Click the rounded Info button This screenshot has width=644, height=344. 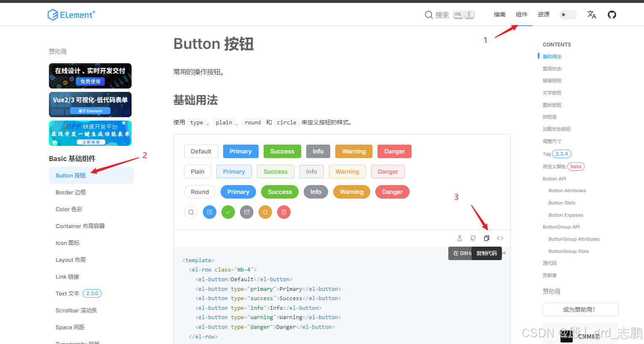[x=316, y=192]
